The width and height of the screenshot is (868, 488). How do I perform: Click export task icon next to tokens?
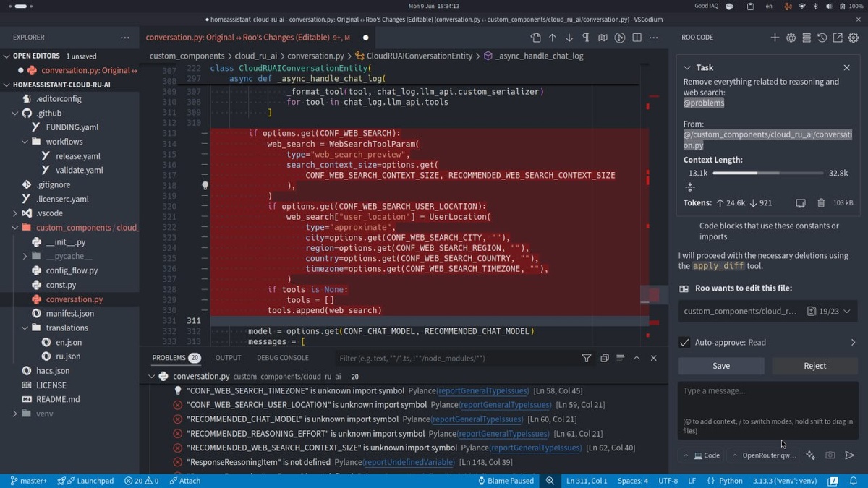[801, 203]
